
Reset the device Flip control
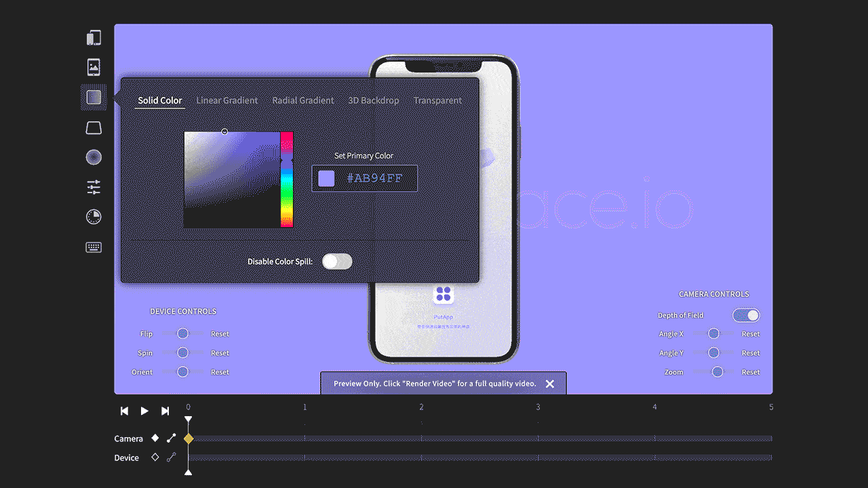point(220,334)
